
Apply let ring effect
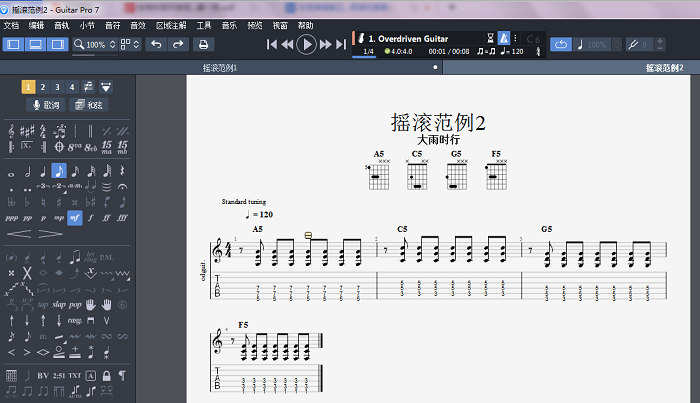(x=91, y=258)
